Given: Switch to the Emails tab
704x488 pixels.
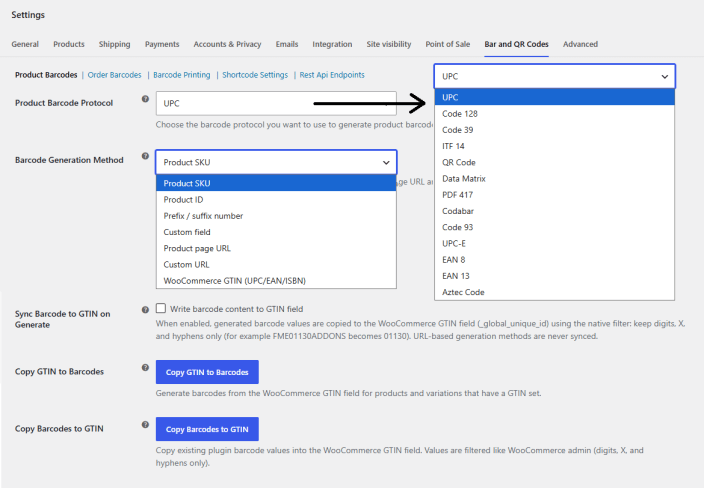Looking at the screenshot, I should pyautogui.click(x=287, y=44).
